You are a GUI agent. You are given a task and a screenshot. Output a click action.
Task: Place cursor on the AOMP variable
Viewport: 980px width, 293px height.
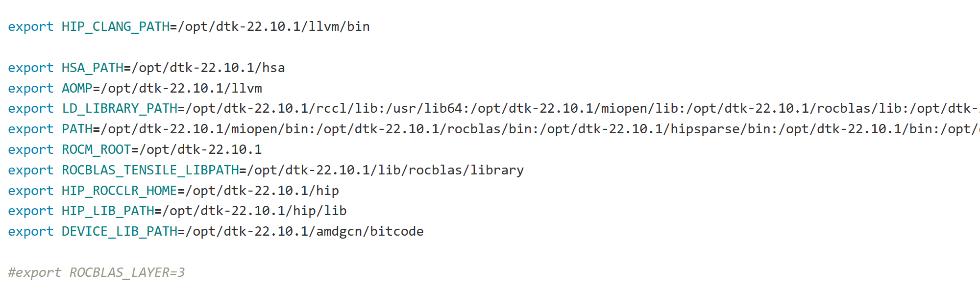click(76, 88)
